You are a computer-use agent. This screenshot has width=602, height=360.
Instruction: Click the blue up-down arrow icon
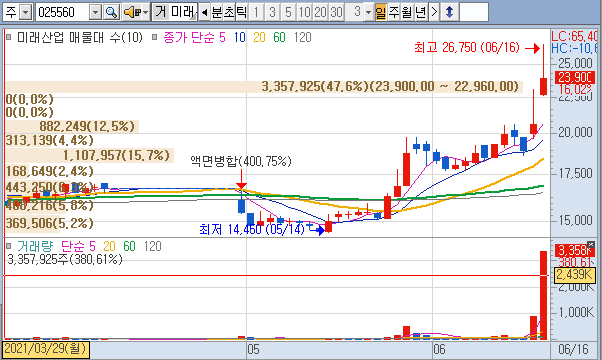449,12
